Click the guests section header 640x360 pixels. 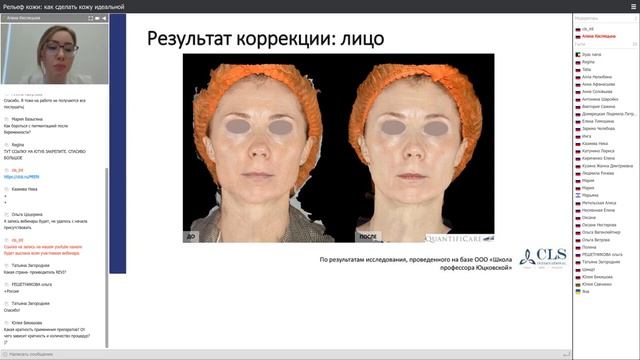coord(580,44)
